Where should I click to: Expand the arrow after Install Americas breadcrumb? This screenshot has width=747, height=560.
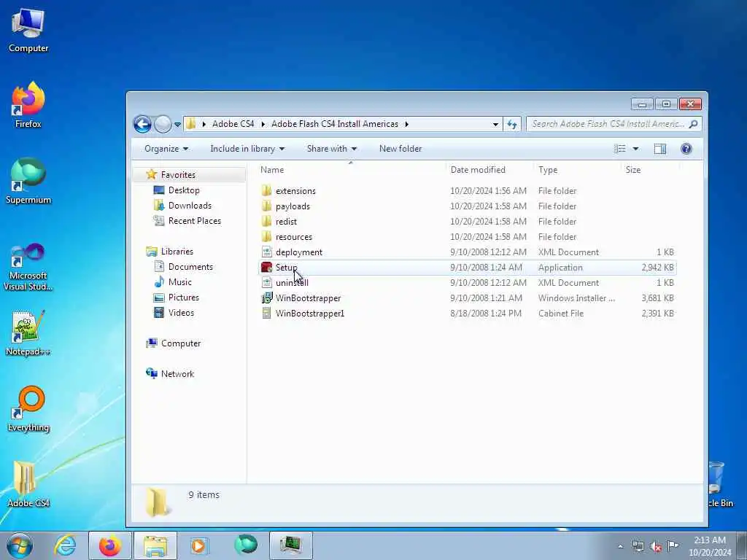[x=406, y=124]
